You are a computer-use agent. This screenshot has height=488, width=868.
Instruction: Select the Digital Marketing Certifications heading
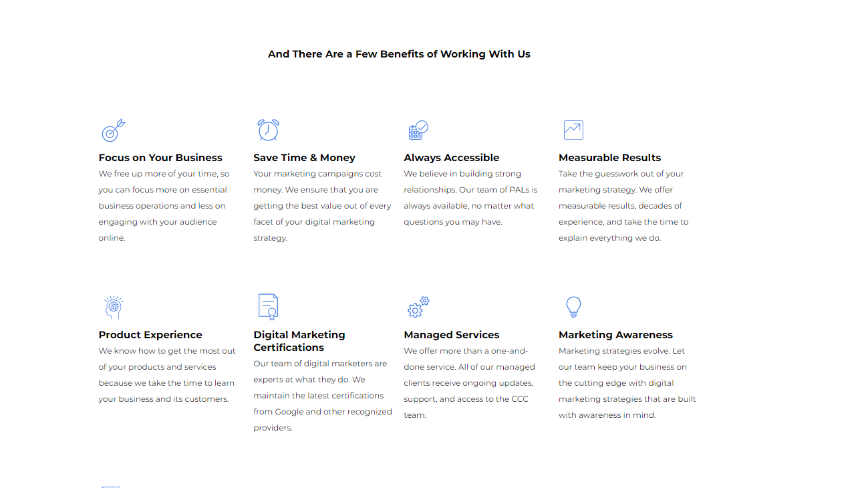[x=299, y=341]
